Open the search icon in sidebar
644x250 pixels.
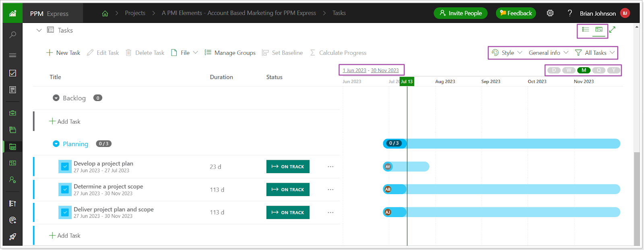(x=12, y=35)
